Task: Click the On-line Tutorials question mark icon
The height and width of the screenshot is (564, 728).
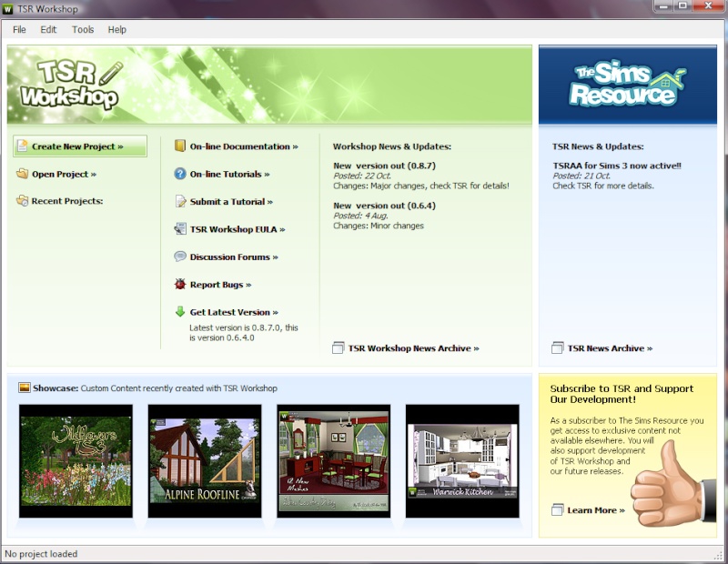Action: pyautogui.click(x=180, y=174)
